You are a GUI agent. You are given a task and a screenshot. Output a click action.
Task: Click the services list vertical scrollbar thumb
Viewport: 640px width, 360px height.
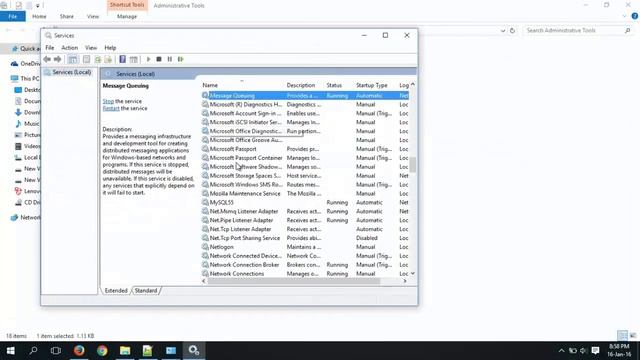(413, 165)
